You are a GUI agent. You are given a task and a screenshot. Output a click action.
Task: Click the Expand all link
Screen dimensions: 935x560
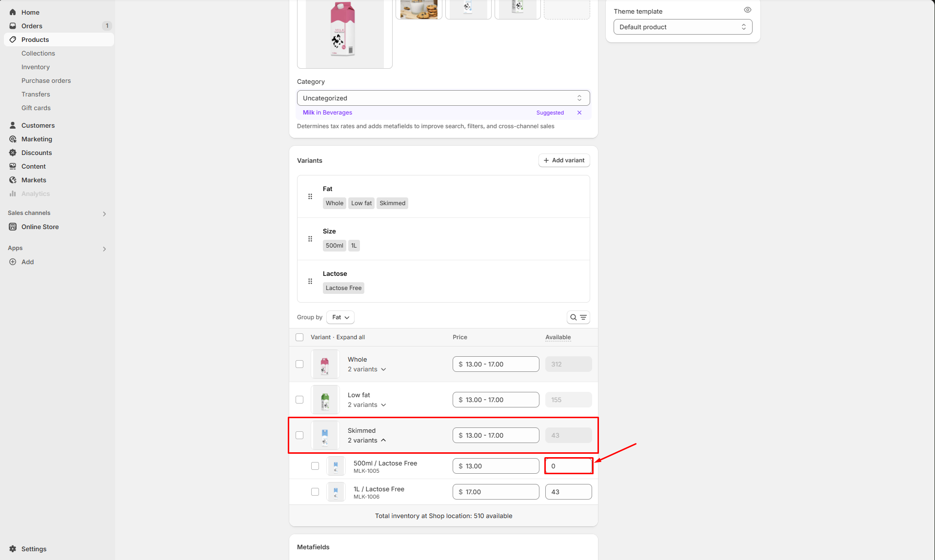coord(350,337)
